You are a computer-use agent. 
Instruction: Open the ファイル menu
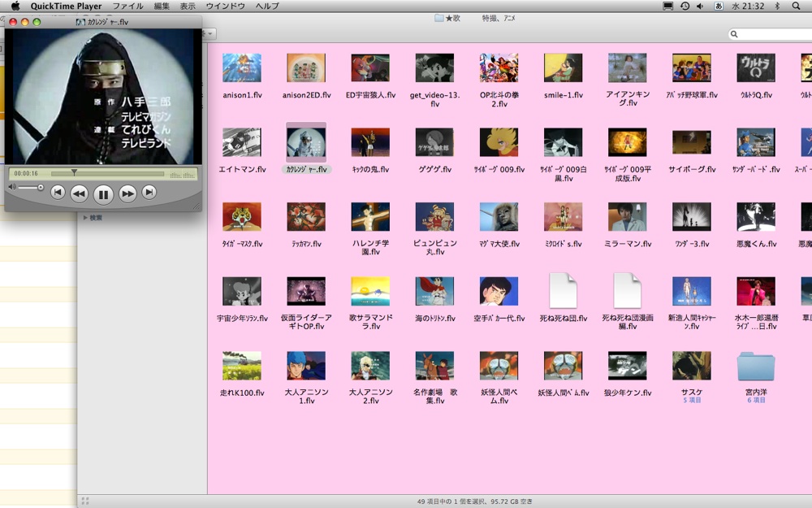click(x=128, y=6)
